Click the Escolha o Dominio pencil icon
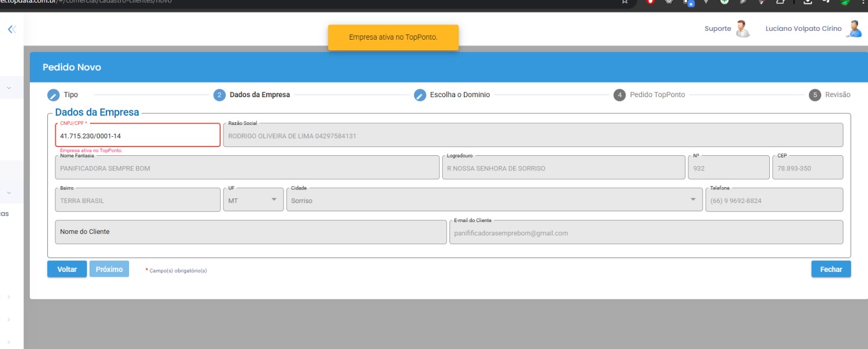The width and height of the screenshot is (868, 349). tap(420, 95)
